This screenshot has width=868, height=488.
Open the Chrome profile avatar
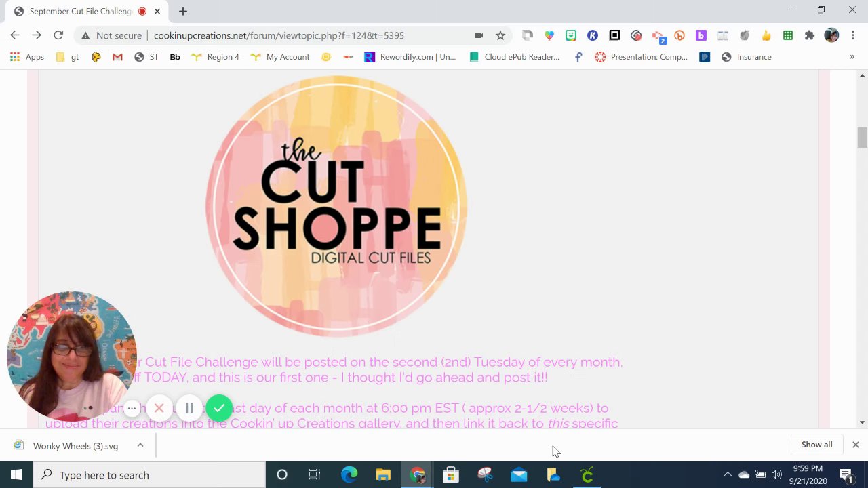831,35
